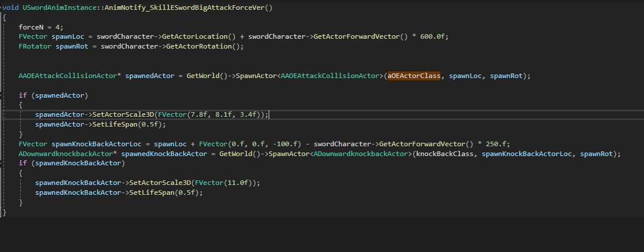
Task: Click the 3.4f scale value
Action: pyautogui.click(x=248, y=114)
